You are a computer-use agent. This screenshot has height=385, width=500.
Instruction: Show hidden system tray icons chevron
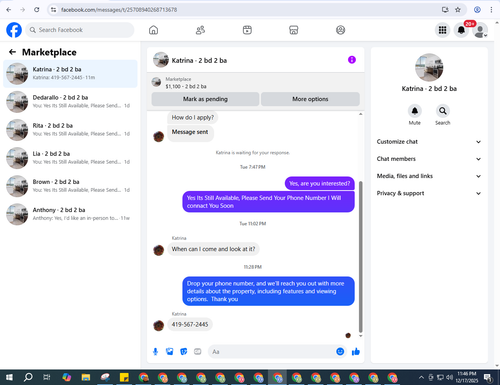coord(421,377)
